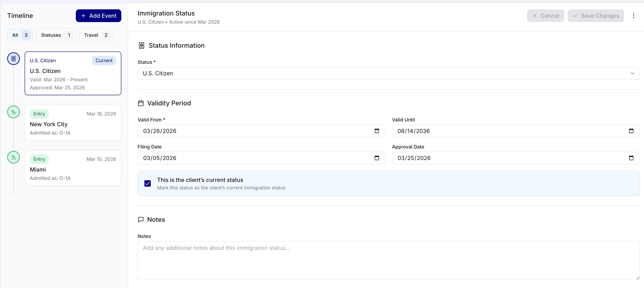
Task: Click the Entry badge on the Miami card
Action: [39, 159]
